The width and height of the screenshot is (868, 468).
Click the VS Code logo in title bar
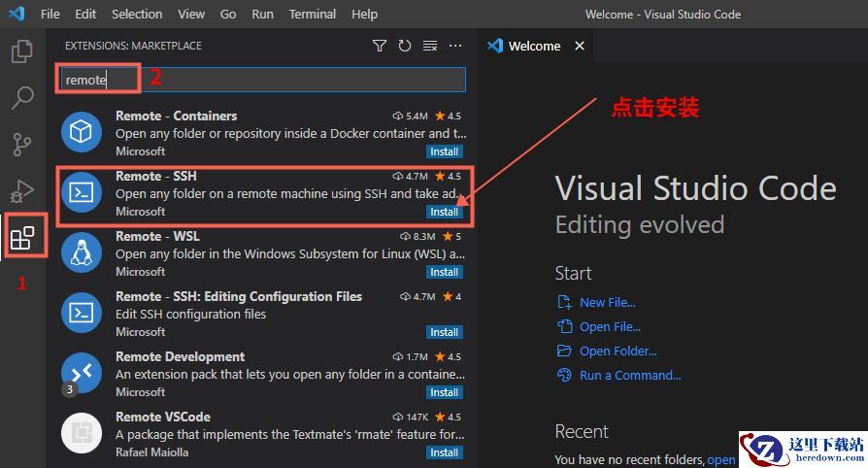click(17, 14)
